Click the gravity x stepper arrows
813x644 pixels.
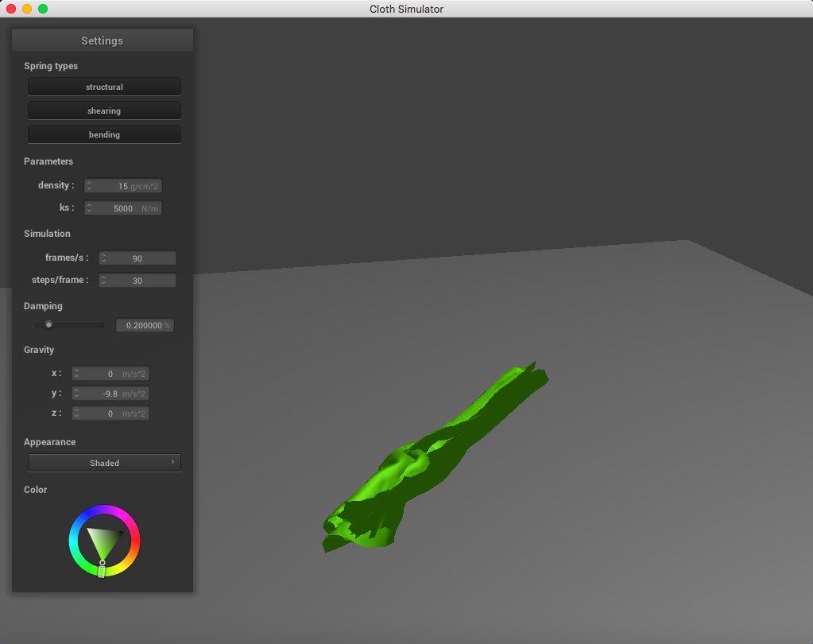click(x=77, y=374)
